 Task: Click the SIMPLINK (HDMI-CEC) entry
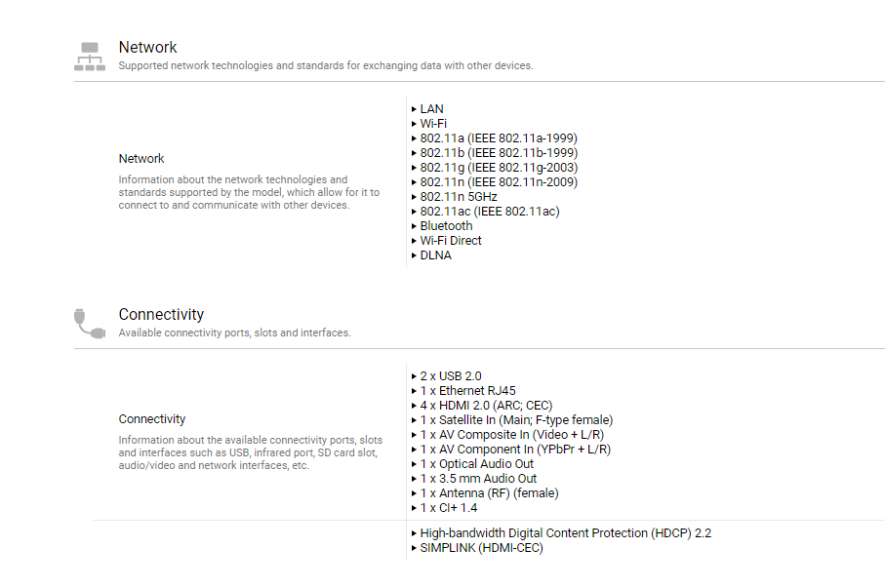point(481,548)
